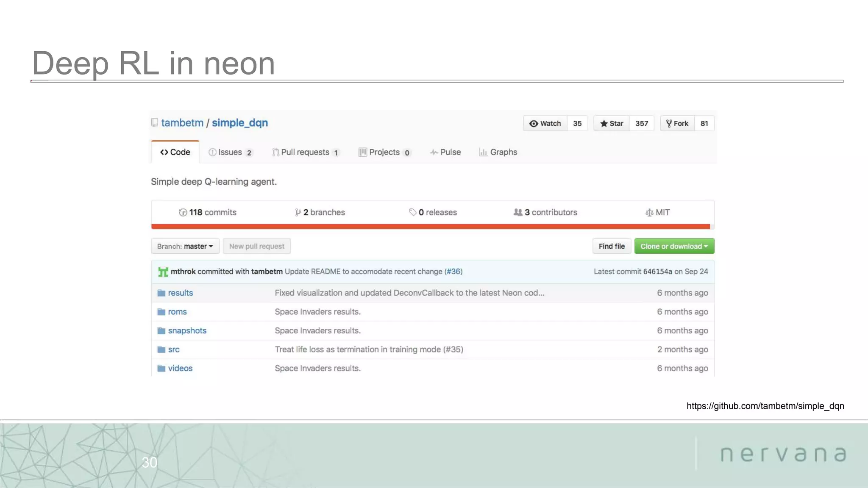Click the Pull requests icon
The width and height of the screenshot is (868, 488).
(x=275, y=152)
